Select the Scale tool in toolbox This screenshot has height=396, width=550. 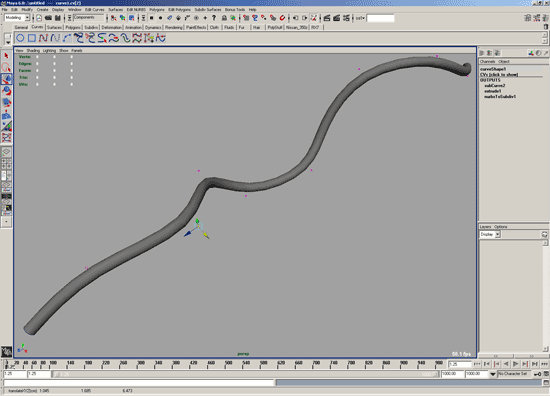[x=6, y=103]
